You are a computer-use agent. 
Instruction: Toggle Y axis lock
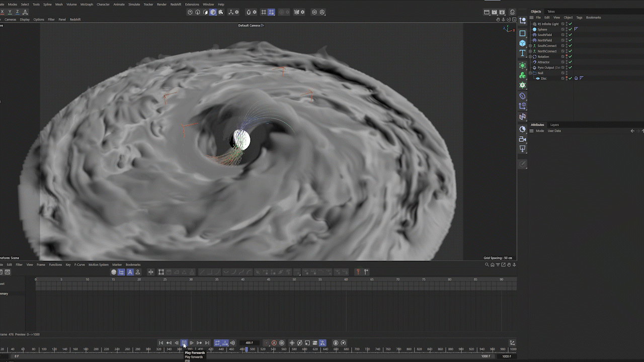(10, 12)
